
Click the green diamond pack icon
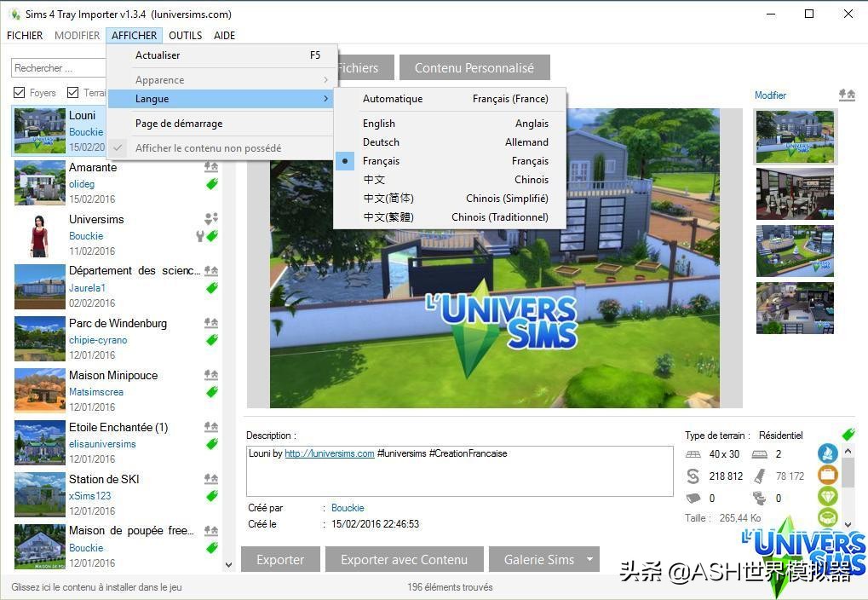point(828,496)
